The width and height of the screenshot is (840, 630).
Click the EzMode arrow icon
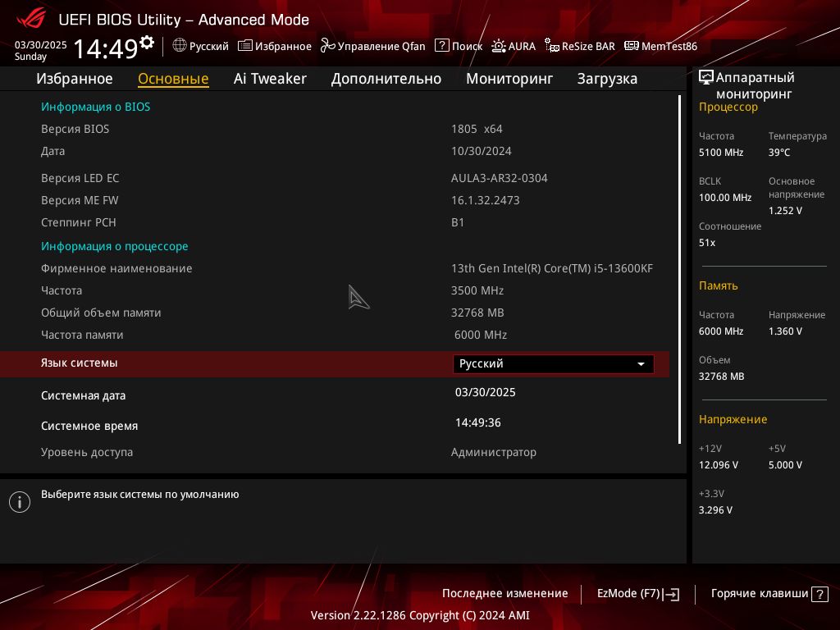coord(671,594)
